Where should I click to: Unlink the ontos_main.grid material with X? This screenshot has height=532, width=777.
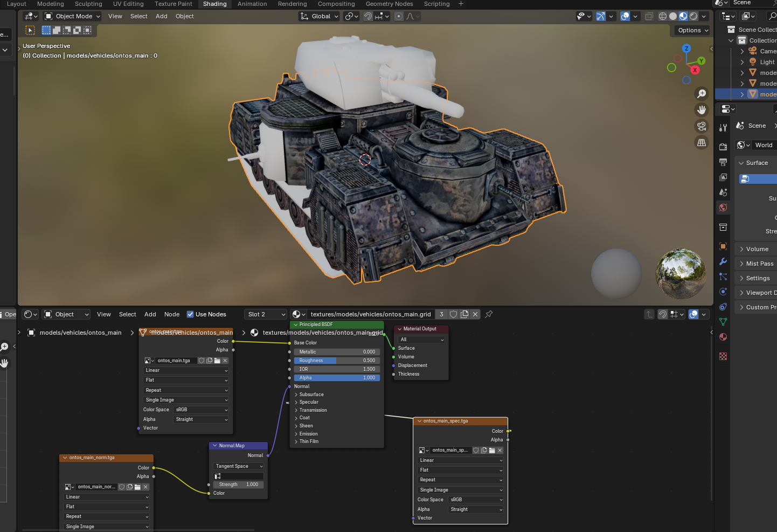(475, 314)
